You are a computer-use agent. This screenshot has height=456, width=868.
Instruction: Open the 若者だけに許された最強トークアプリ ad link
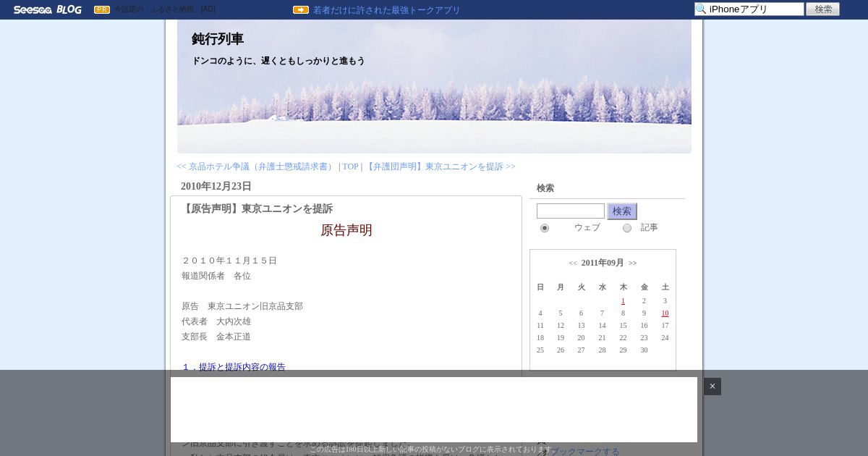(x=386, y=10)
